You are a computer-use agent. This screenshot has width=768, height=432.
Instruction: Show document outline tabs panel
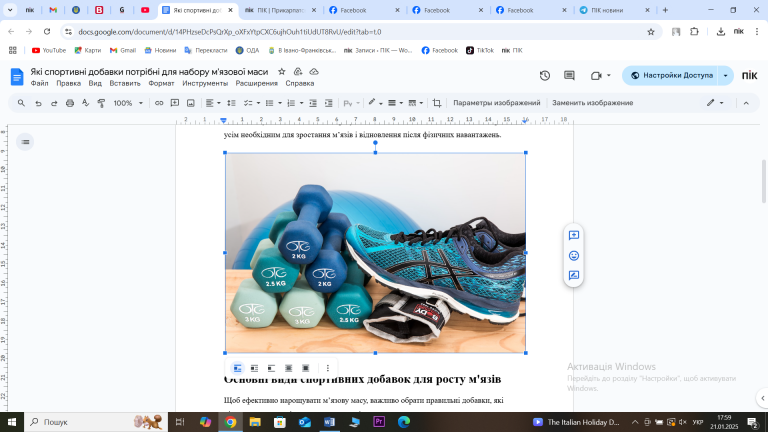pyautogui.click(x=25, y=142)
